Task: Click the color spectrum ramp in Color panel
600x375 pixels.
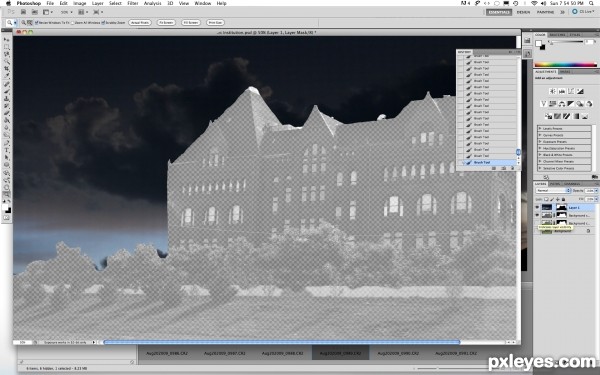Action: [565, 64]
